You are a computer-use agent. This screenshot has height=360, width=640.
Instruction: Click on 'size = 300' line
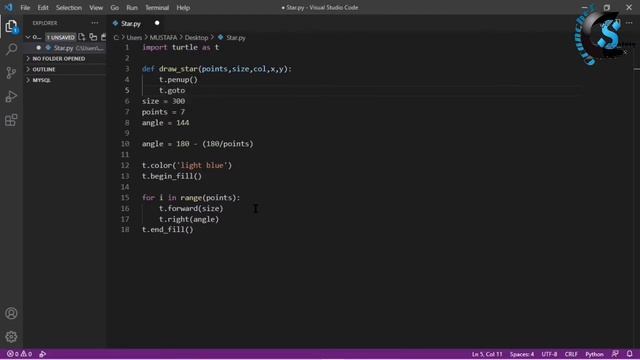coord(163,101)
